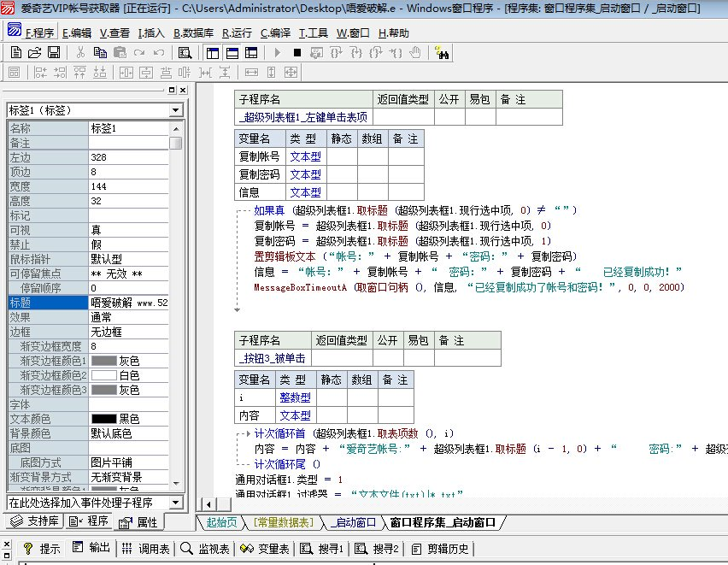Save the source file via the Save icon

(52, 53)
